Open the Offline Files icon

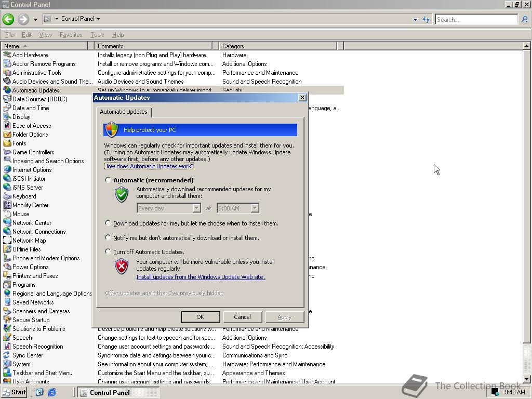pyautogui.click(x=7, y=249)
